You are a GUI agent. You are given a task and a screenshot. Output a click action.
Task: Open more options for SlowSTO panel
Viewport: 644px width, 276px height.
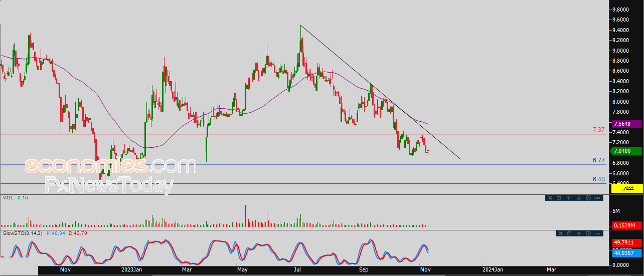(x=597, y=233)
